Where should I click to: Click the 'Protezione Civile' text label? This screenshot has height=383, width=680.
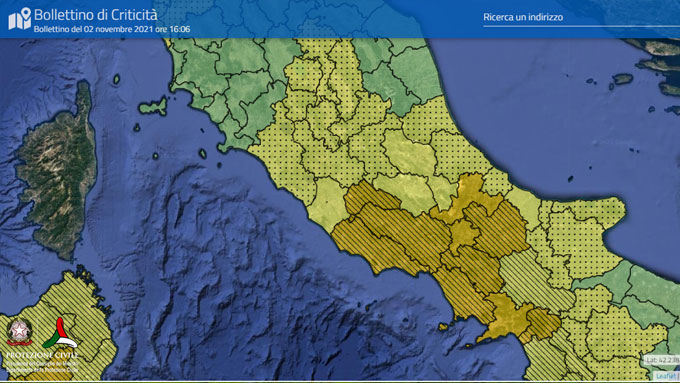[42, 356]
